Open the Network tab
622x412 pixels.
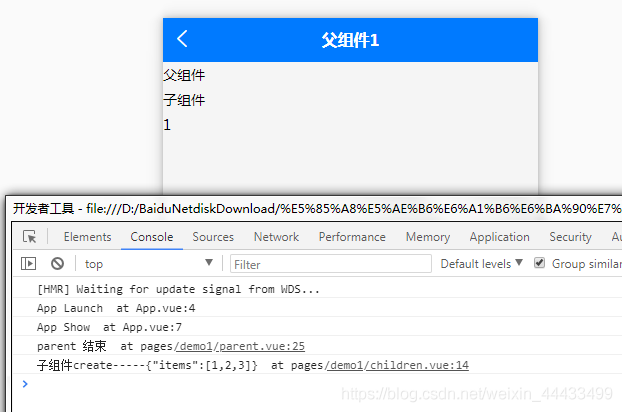point(276,237)
